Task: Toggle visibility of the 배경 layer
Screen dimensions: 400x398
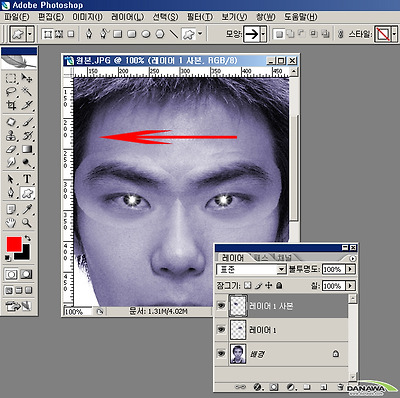Action: tap(221, 353)
